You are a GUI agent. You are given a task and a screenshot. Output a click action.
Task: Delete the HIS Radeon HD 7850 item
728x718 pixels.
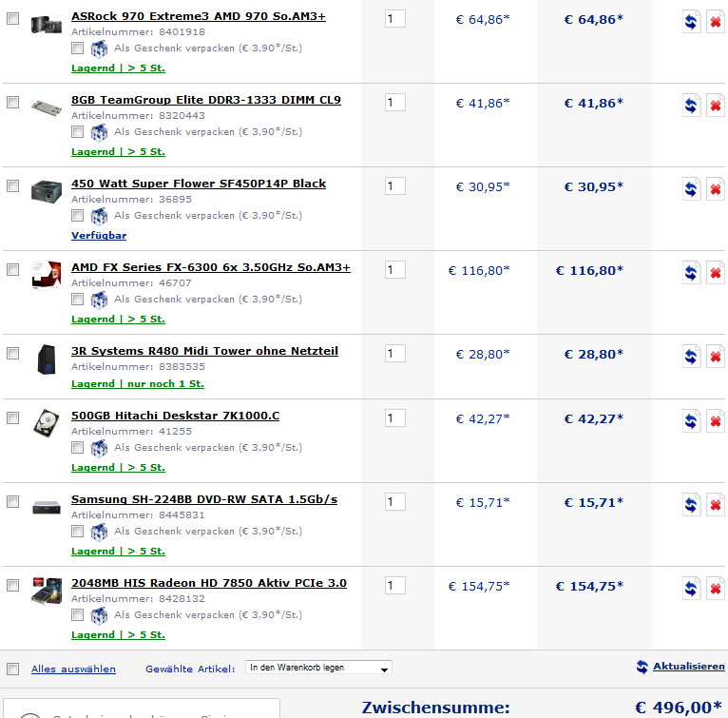[x=716, y=589]
